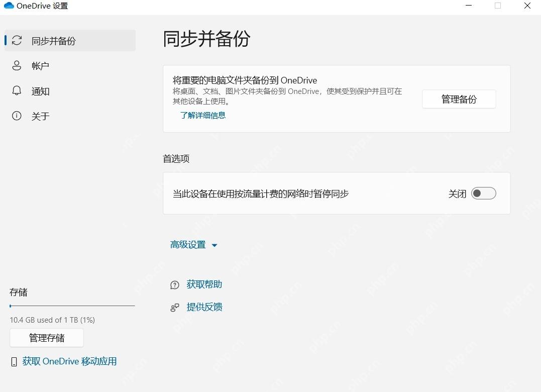The height and width of the screenshot is (392, 541).
Task: Open the 获取 OneDrive 移动应用 link
Action: pyautogui.click(x=69, y=361)
